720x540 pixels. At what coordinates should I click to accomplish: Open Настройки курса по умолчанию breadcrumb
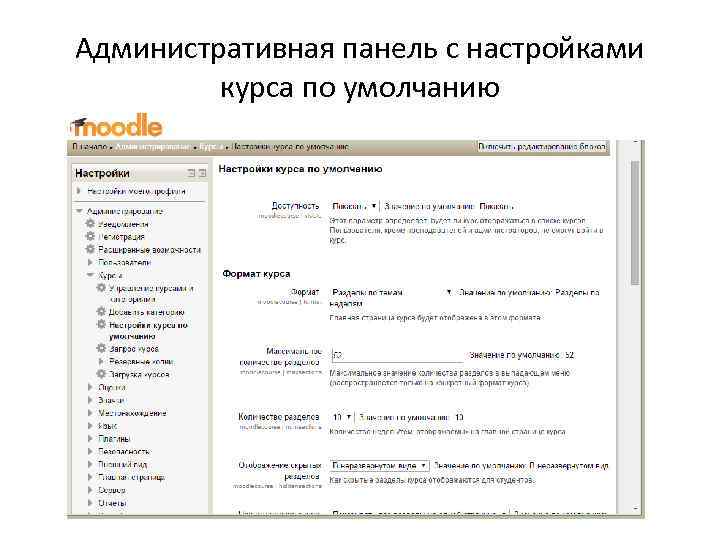coord(290,147)
